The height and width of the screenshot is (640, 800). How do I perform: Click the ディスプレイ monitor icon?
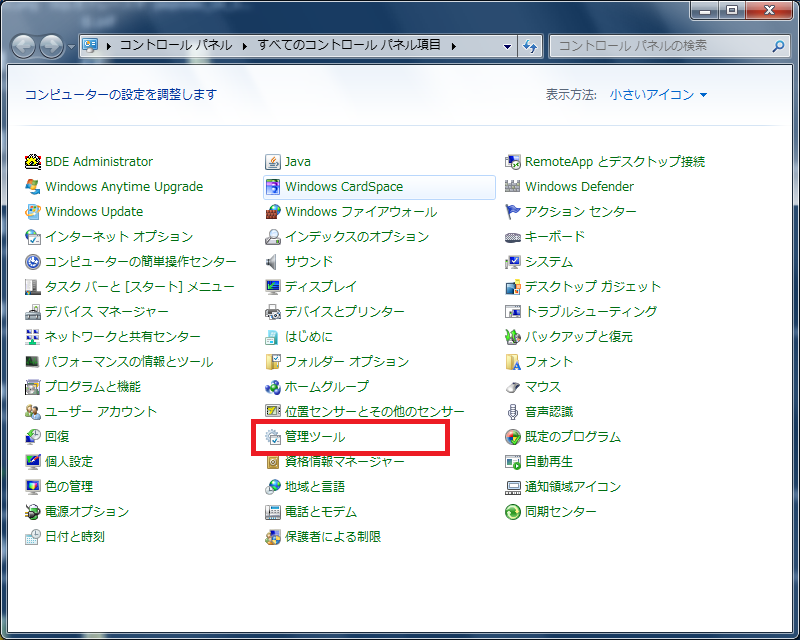click(273, 287)
